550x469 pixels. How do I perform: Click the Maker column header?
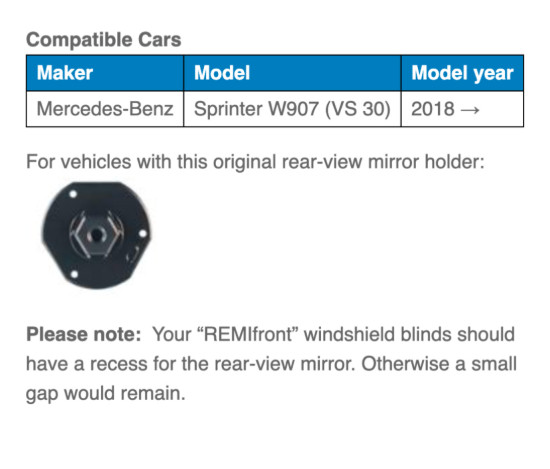tap(105, 73)
